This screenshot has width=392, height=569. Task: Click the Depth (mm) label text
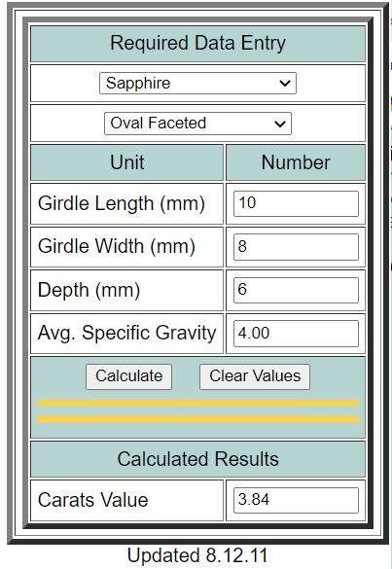tap(89, 290)
